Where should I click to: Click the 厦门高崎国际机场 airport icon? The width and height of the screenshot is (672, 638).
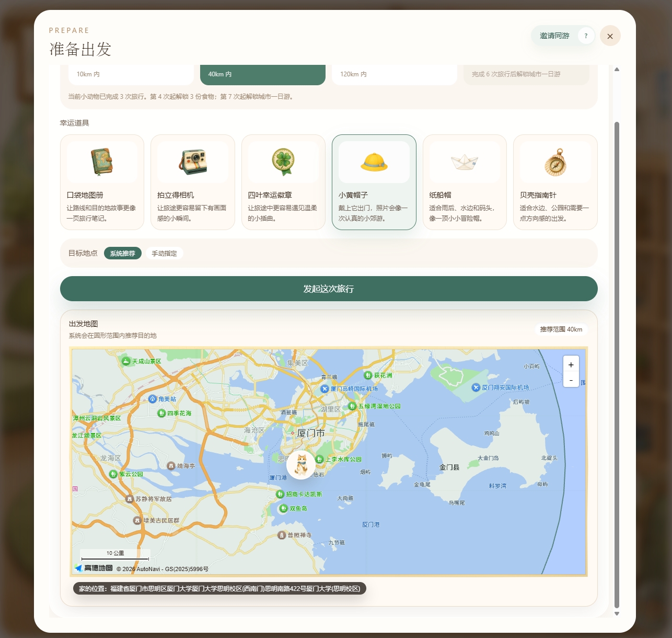pyautogui.click(x=325, y=389)
